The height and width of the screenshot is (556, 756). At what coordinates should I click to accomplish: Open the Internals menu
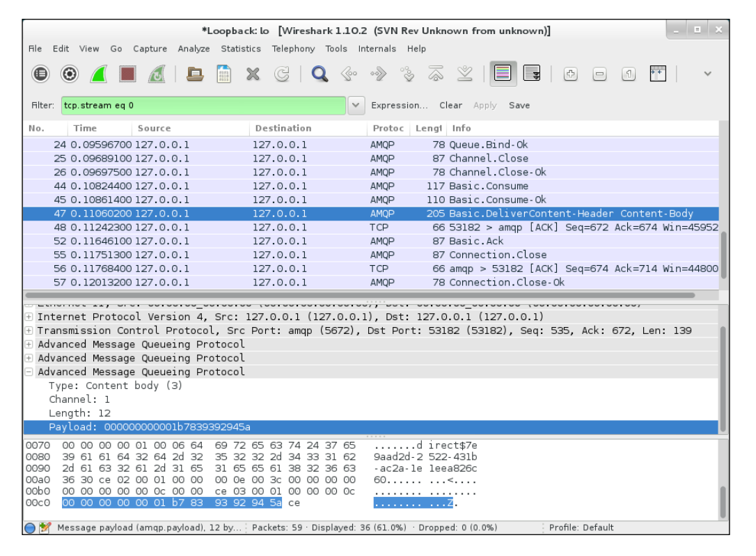377,49
